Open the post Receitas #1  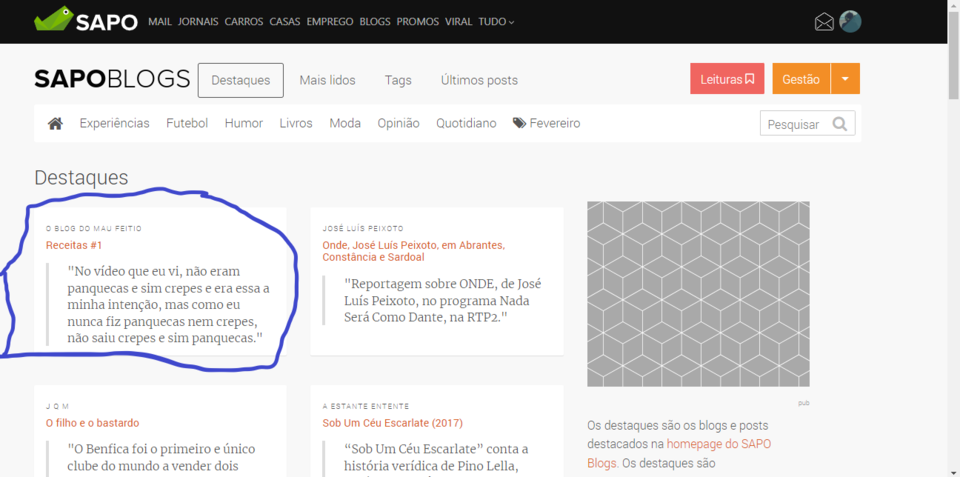click(74, 245)
